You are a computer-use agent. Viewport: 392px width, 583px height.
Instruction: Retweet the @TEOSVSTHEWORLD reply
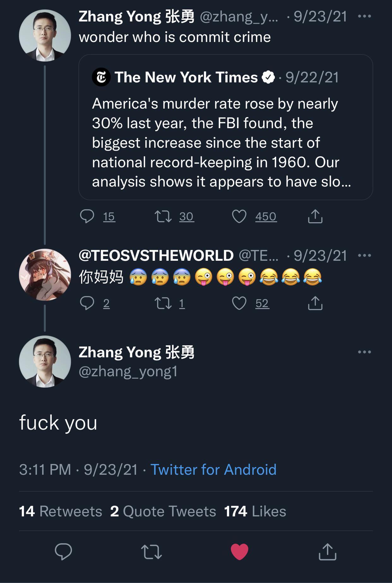[163, 303]
